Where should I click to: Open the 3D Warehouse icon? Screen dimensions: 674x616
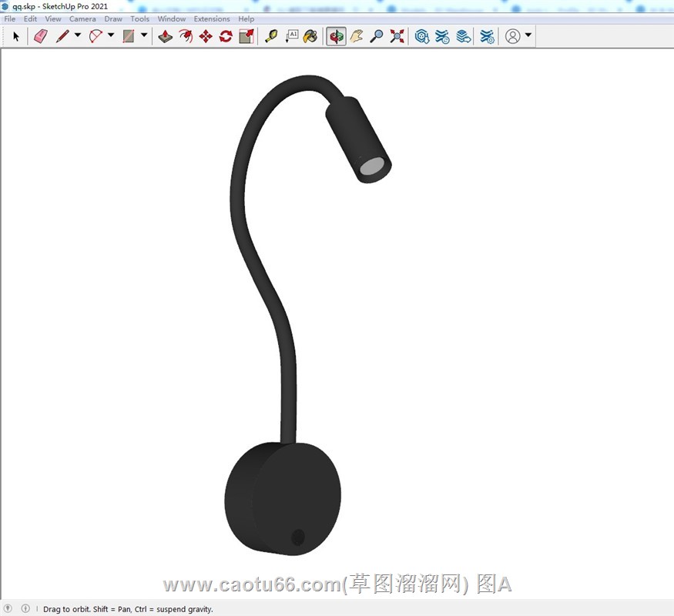coord(422,36)
